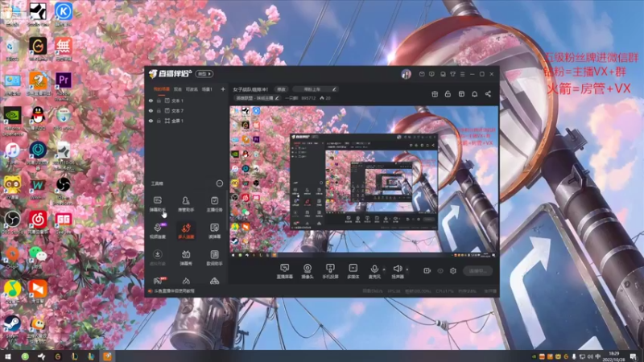Viewport: 644px width, 362px height.
Task: Toggle the lock on the 文本 1 layer
Action: (x=159, y=101)
